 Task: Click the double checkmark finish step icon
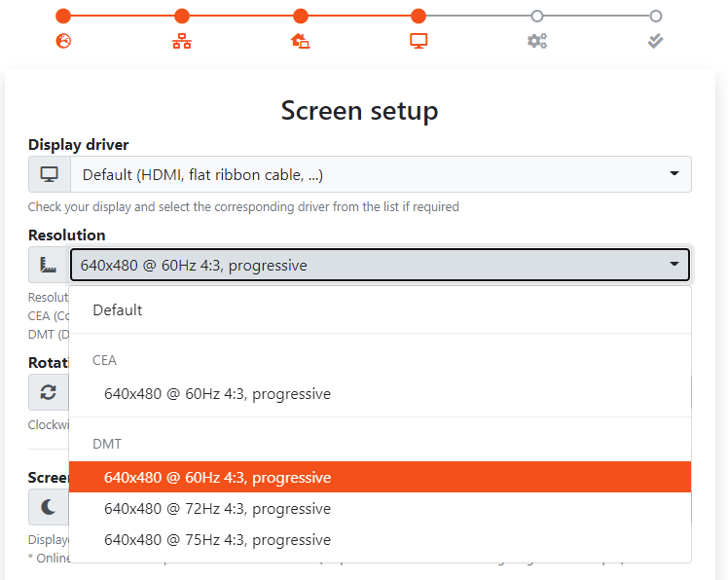656,41
